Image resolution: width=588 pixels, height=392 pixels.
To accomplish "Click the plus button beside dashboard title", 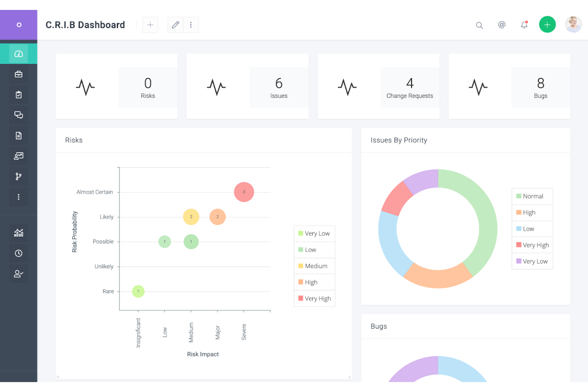I will pos(150,25).
